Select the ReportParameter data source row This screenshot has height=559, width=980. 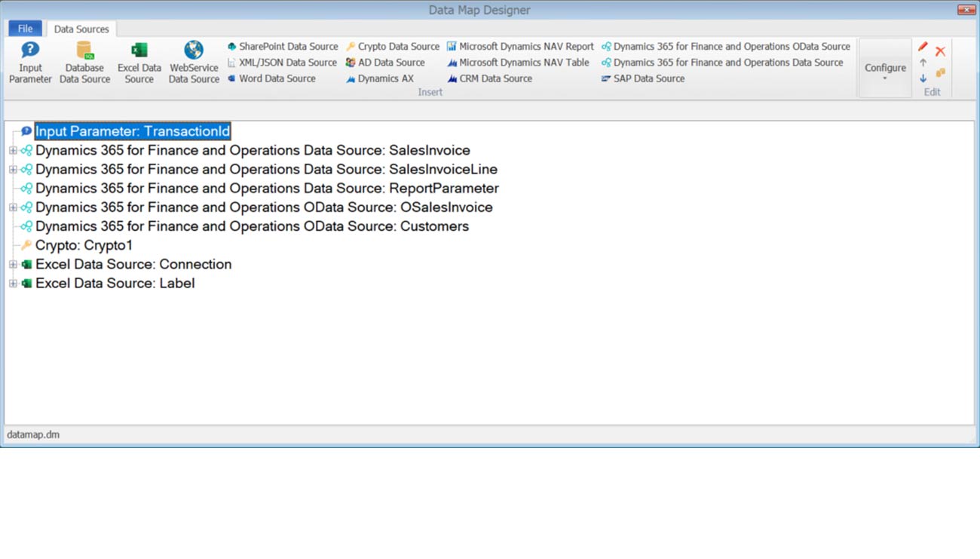tap(267, 188)
